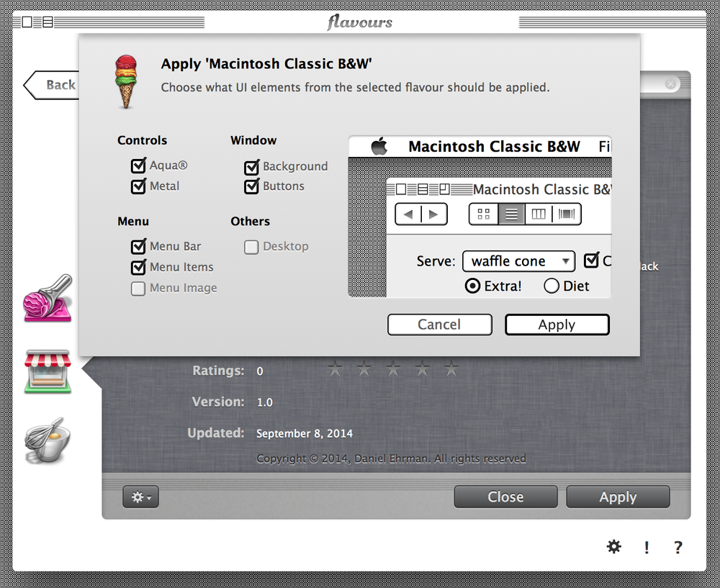The height and width of the screenshot is (588, 720).
Task: Click the third rating star
Action: [393, 368]
